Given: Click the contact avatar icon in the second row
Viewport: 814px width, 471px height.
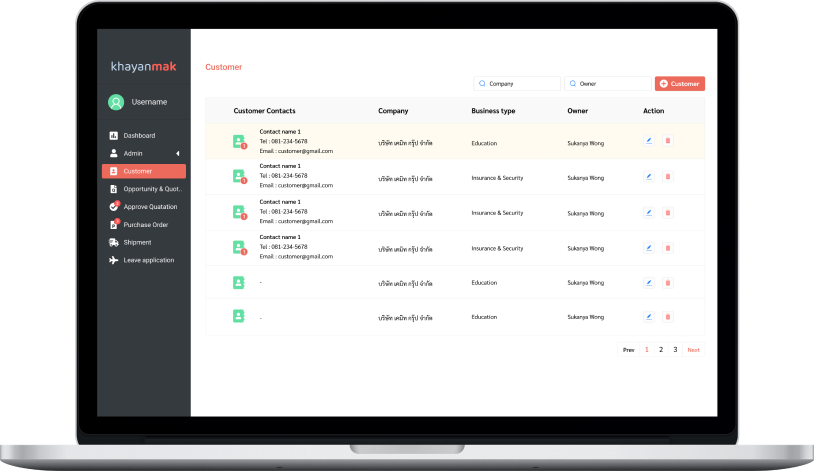Looking at the screenshot, I should click(238, 177).
